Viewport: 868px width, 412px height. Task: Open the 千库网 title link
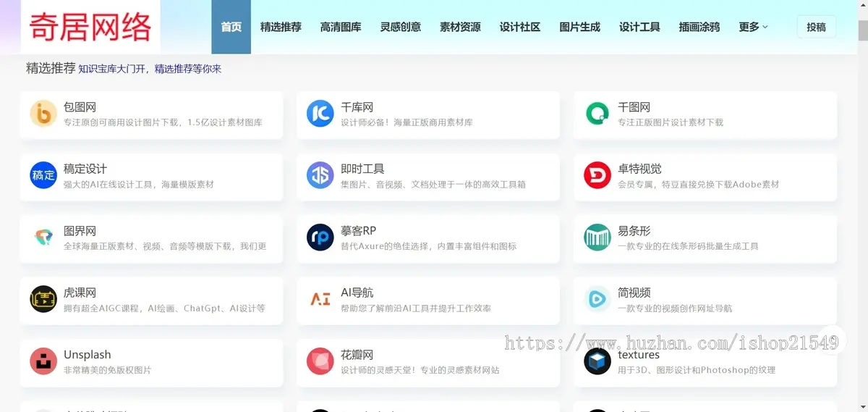pos(357,107)
